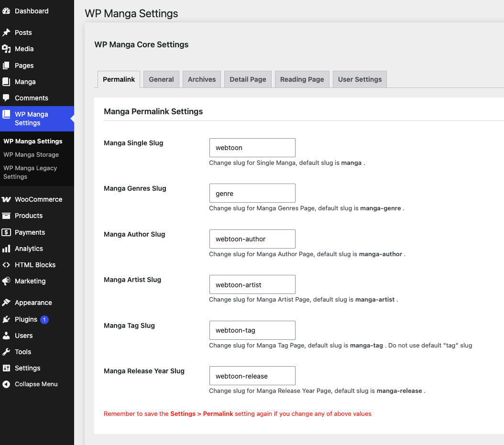Switch to the General tab
This screenshot has height=445, width=504.
pyautogui.click(x=161, y=79)
